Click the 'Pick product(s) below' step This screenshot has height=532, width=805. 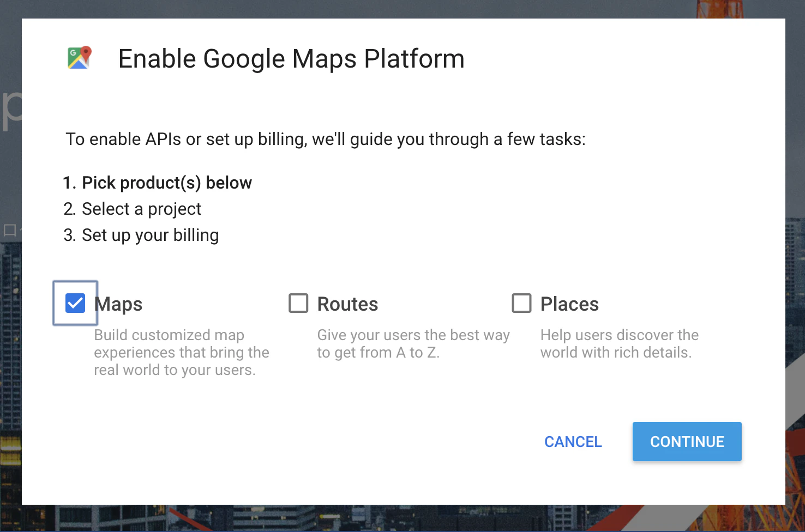167,183
